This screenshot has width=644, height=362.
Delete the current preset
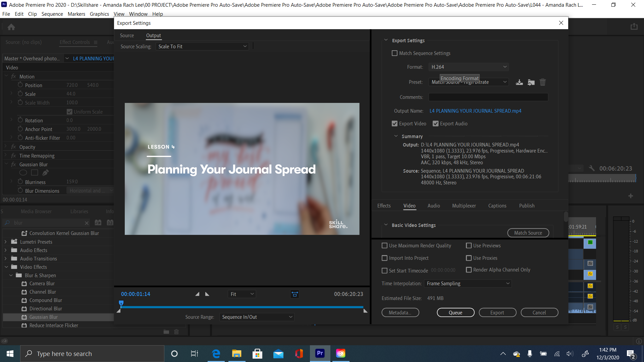pyautogui.click(x=543, y=82)
